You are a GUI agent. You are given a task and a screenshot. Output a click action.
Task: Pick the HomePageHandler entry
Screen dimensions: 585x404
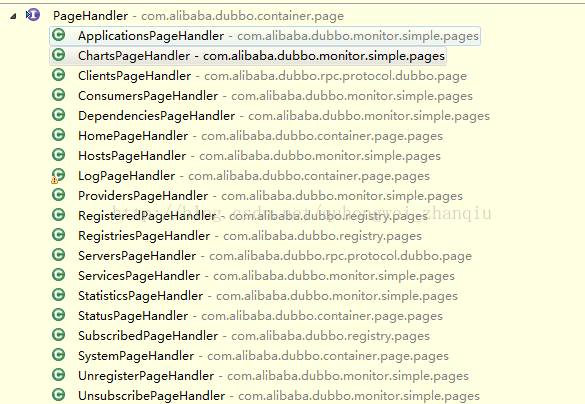click(x=260, y=136)
